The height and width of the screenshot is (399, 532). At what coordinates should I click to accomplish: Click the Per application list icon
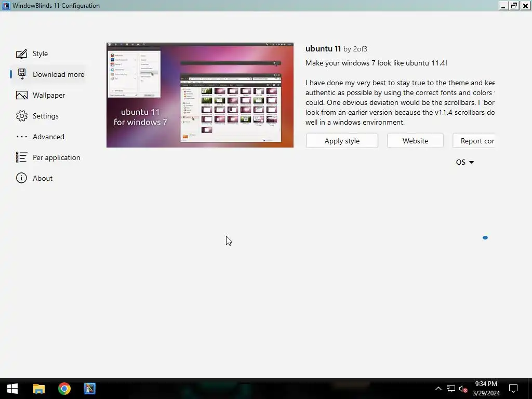pos(21,157)
